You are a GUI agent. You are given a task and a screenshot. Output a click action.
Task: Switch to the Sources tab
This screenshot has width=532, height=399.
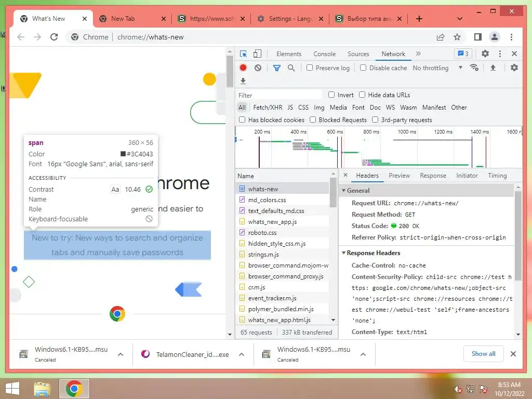[x=358, y=54]
